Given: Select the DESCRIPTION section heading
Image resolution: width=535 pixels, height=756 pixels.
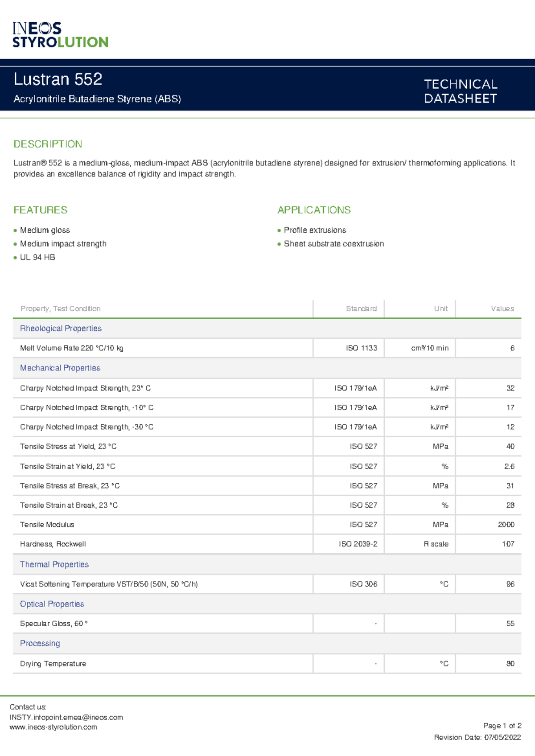Looking at the screenshot, I should click(x=48, y=144).
